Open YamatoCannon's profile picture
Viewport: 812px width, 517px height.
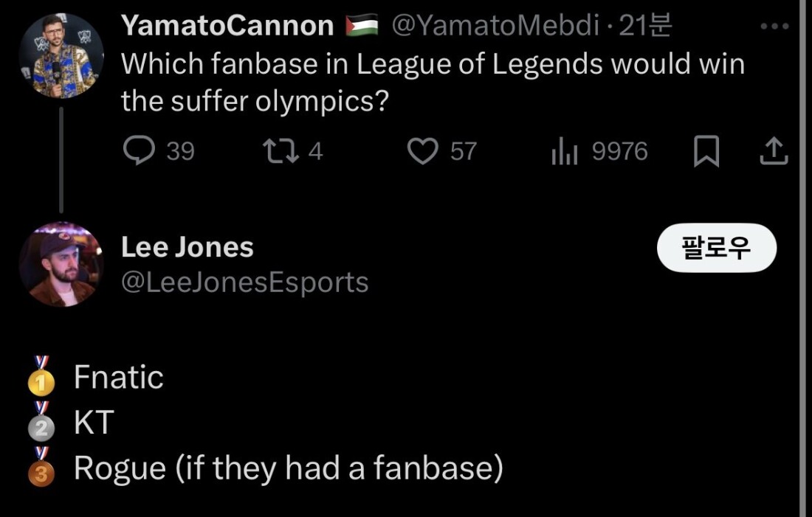click(61, 55)
